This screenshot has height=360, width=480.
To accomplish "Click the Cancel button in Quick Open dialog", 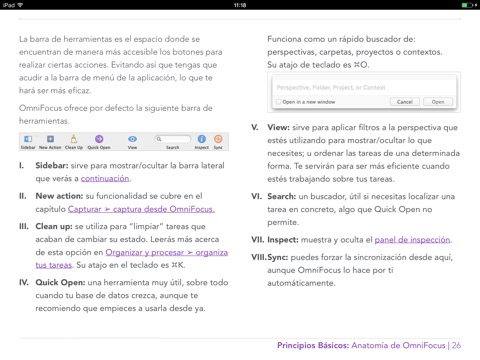I will click(x=405, y=102).
